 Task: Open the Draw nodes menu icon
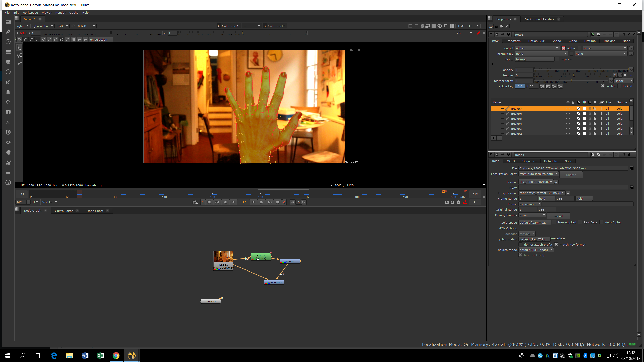8,32
